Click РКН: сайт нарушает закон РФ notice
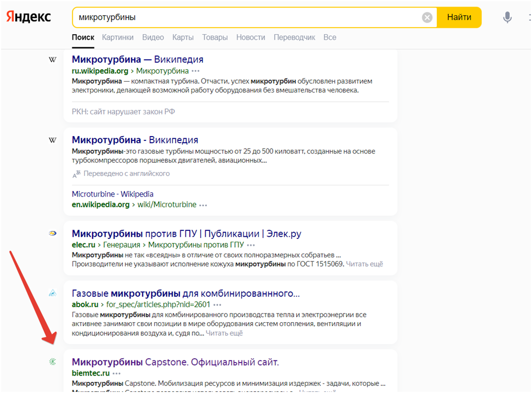Image resolution: width=532 pixels, height=393 pixels. coord(123,112)
